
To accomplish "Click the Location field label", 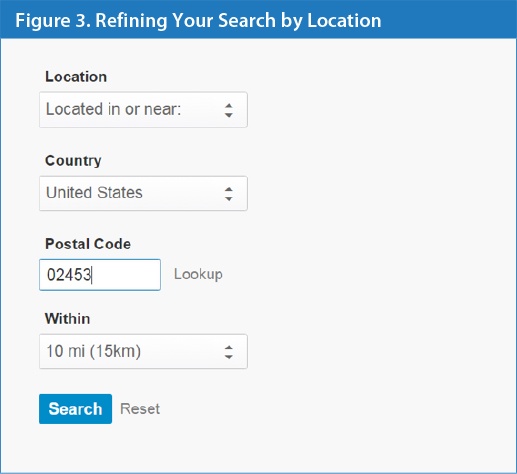I will coord(76,77).
